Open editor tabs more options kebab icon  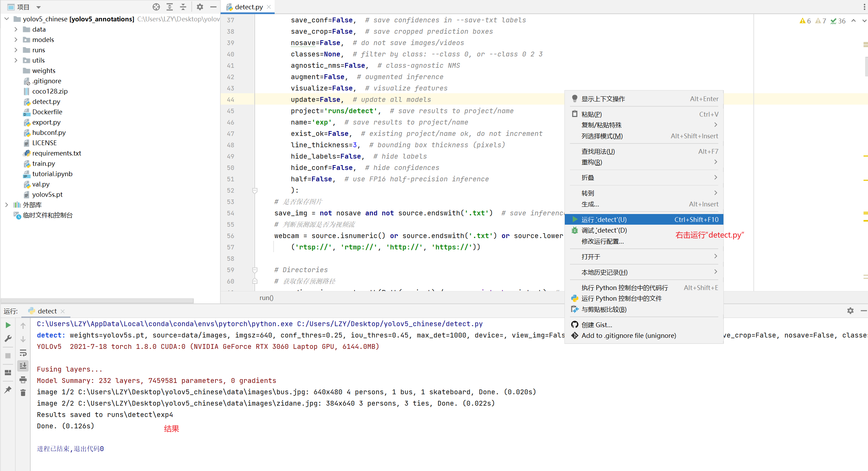(865, 7)
